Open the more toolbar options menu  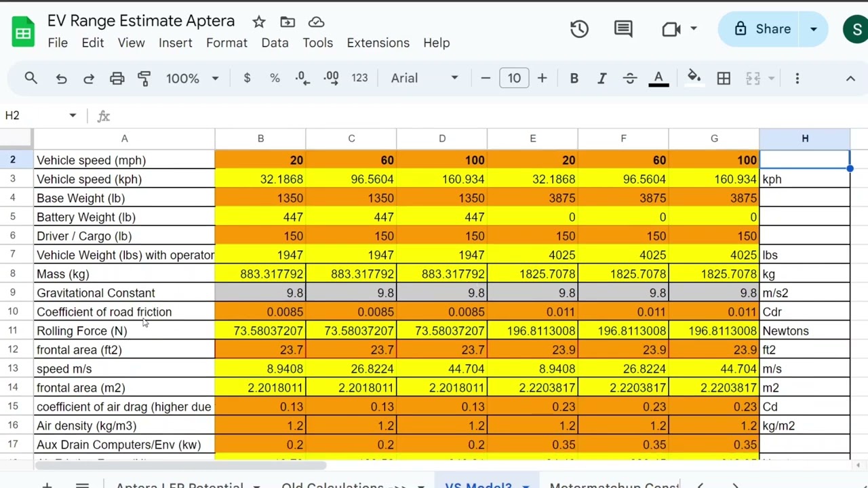[x=797, y=78]
